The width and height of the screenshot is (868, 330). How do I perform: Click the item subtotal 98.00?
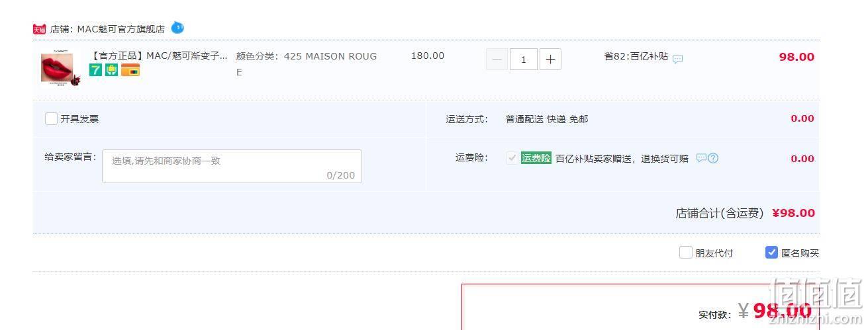click(x=796, y=57)
